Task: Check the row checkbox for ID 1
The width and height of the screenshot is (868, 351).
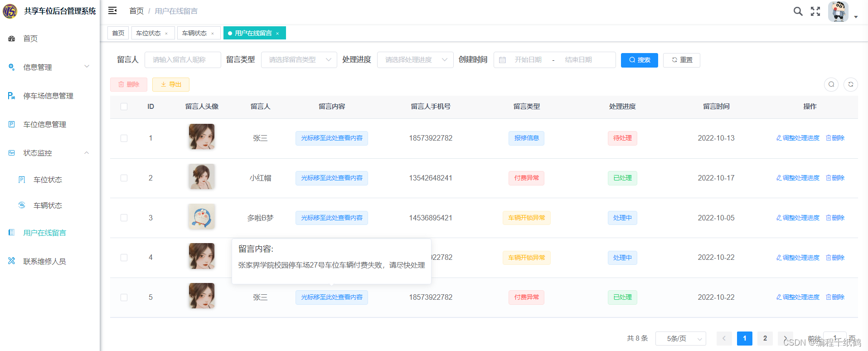Action: pyautogui.click(x=124, y=138)
